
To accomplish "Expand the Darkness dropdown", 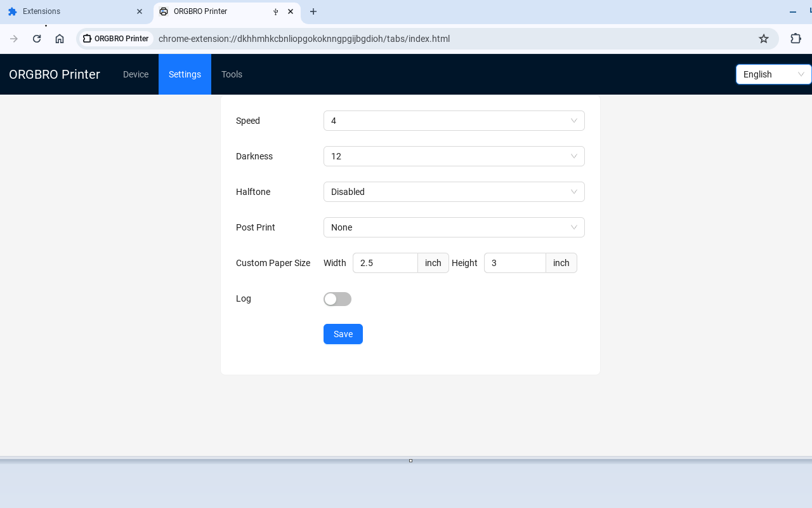I will point(454,156).
